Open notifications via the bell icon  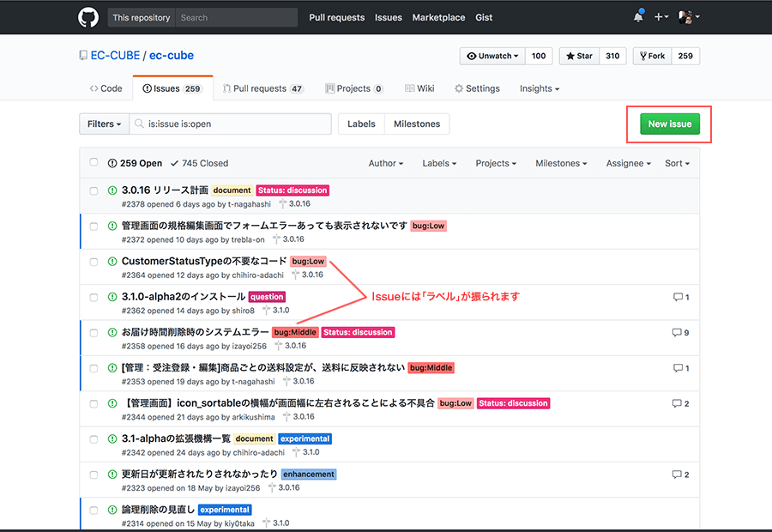point(637,16)
